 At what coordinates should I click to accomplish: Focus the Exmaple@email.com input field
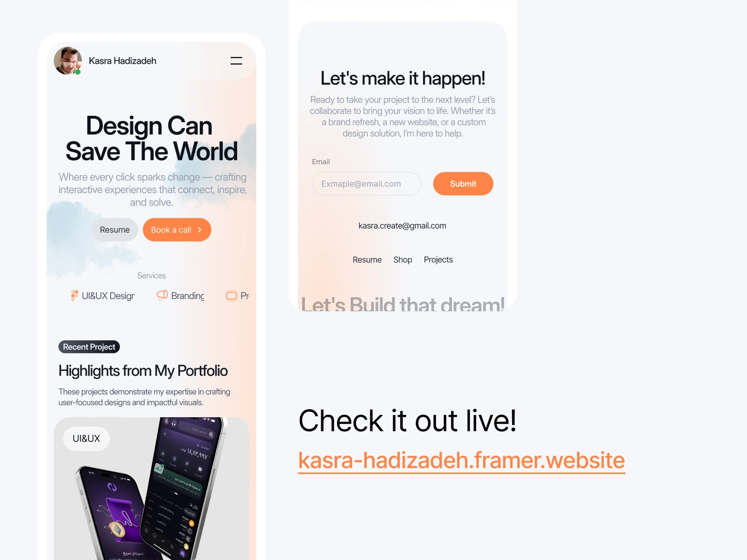tap(366, 184)
